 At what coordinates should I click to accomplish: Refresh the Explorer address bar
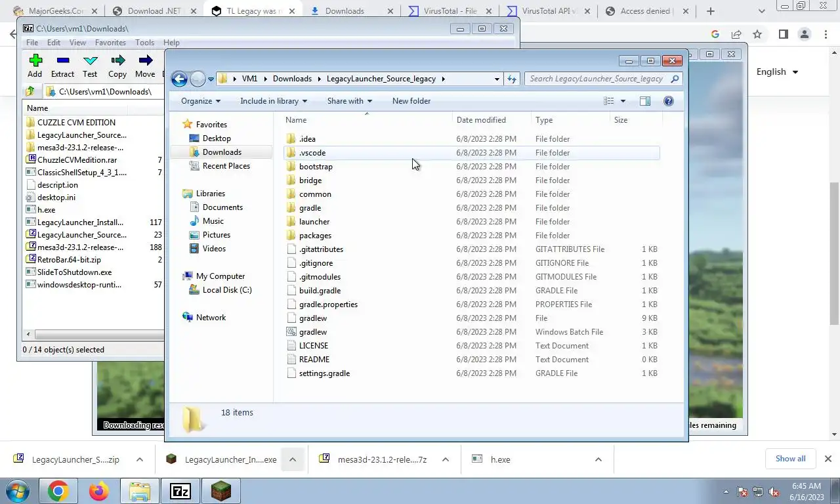pyautogui.click(x=513, y=79)
